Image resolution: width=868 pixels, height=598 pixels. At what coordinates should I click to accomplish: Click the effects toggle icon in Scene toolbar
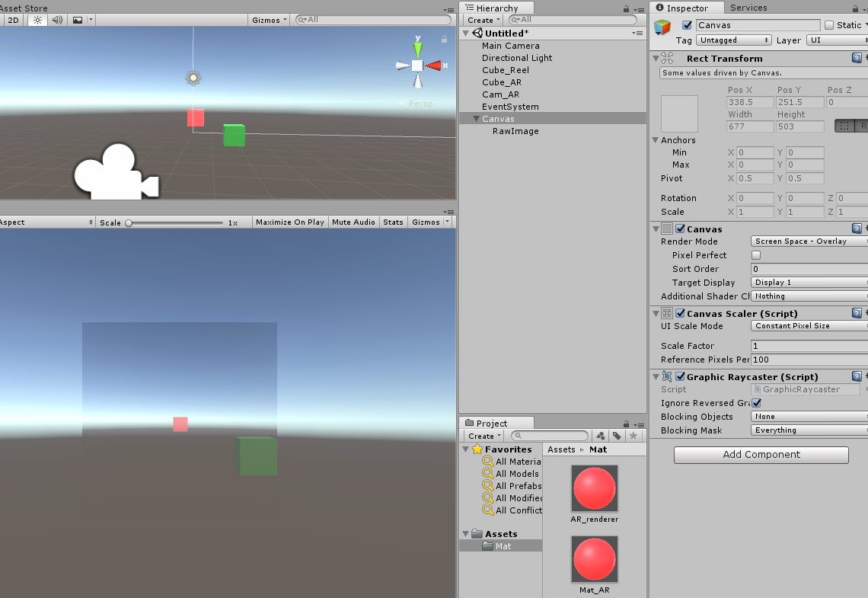click(x=78, y=20)
